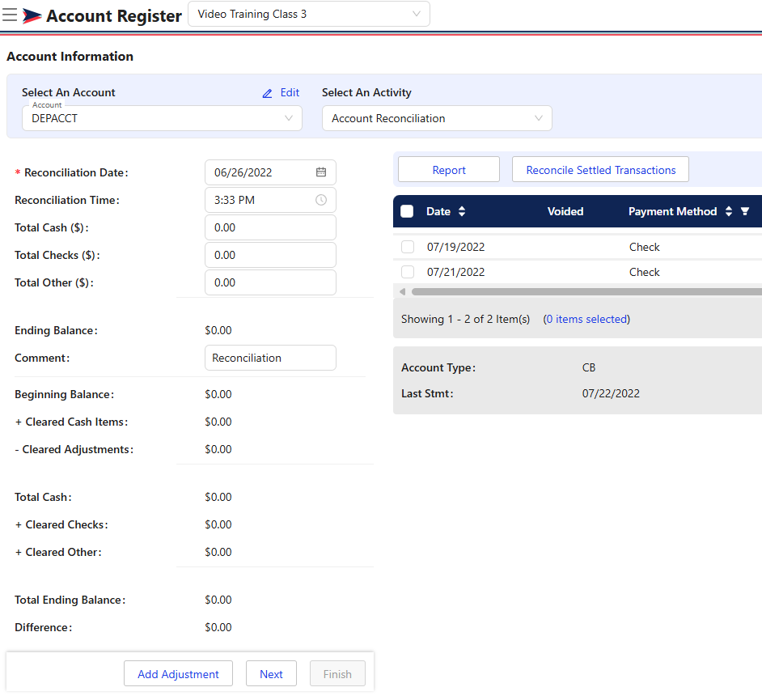Click the Total Other ($) input
Image resolution: width=762 pixels, height=700 pixels.
(x=270, y=282)
